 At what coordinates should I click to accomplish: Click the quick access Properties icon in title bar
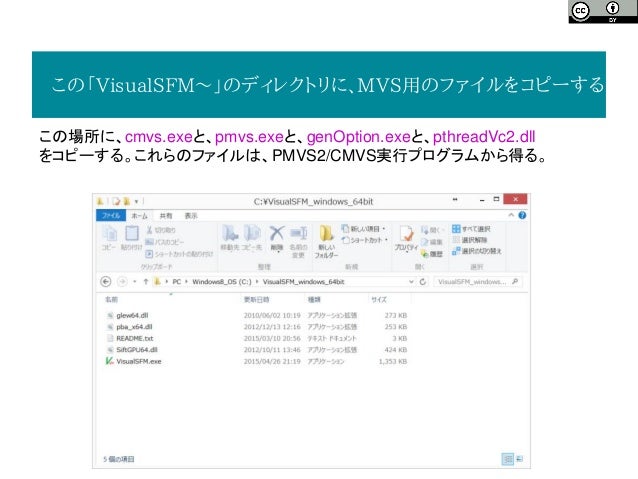[x=116, y=201]
